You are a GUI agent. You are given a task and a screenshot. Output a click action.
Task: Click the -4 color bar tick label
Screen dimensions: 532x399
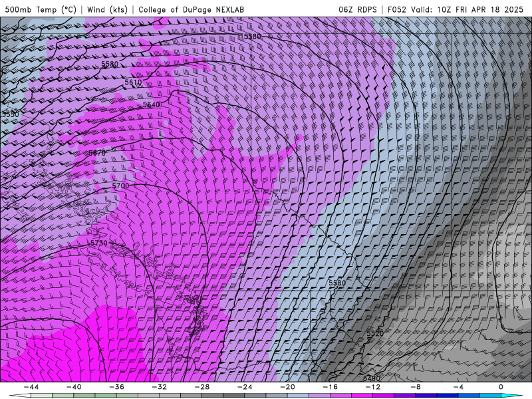[x=459, y=387]
